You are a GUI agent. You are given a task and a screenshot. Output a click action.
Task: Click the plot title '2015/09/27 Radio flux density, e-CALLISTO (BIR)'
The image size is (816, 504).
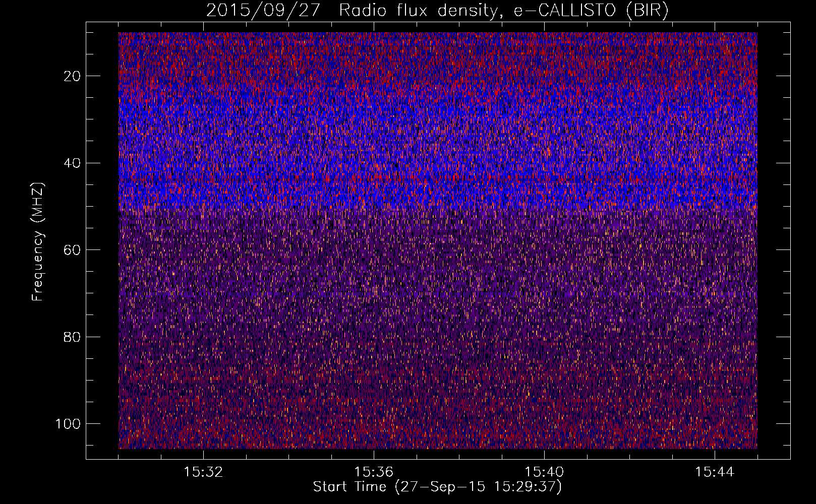[x=437, y=11]
